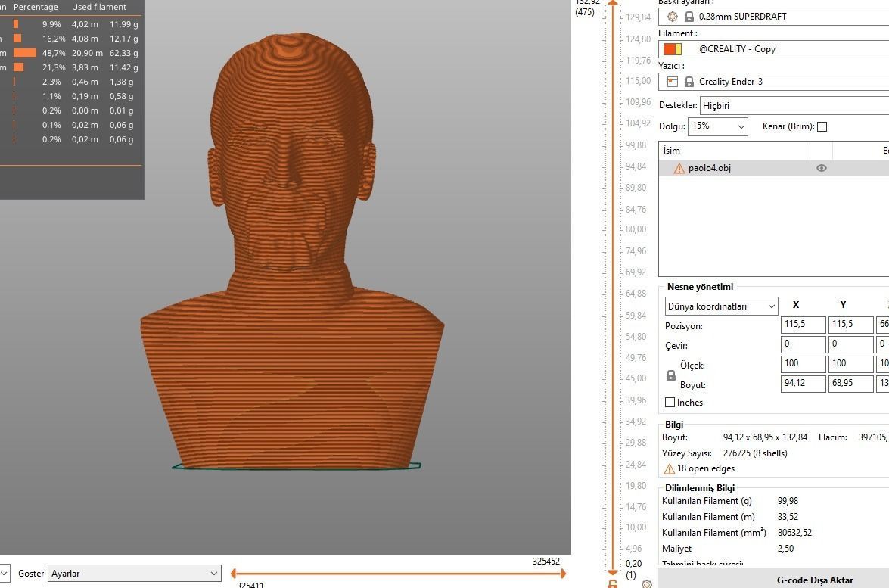Click the 48,7% row in legend
Image resolution: width=889 pixels, height=588 pixels.
coord(70,53)
